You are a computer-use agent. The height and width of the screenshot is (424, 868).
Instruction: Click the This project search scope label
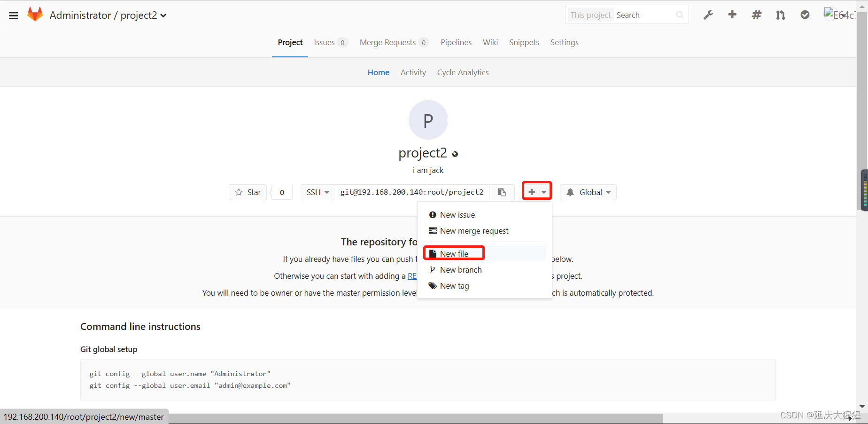tap(590, 15)
